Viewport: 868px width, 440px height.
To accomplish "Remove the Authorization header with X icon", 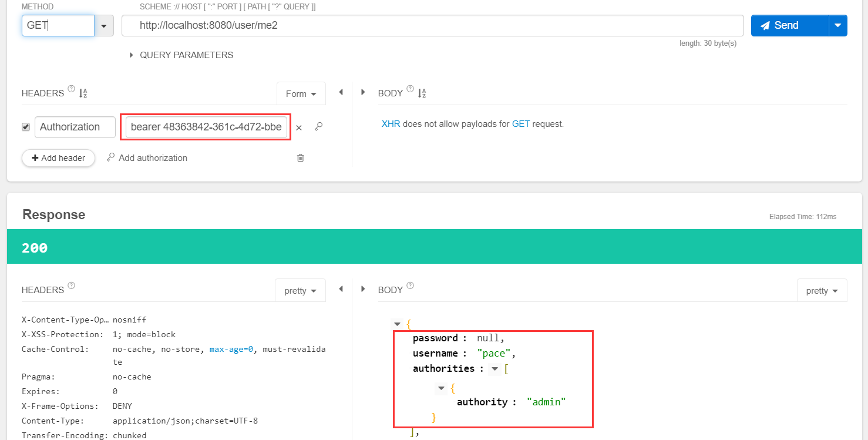I will click(299, 127).
